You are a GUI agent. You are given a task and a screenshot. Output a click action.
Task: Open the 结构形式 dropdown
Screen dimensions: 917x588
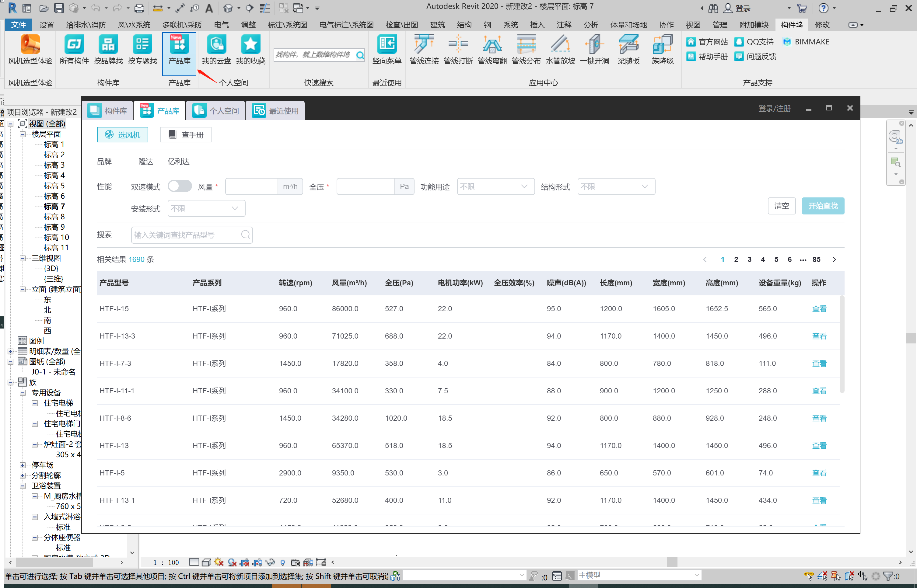[616, 186]
